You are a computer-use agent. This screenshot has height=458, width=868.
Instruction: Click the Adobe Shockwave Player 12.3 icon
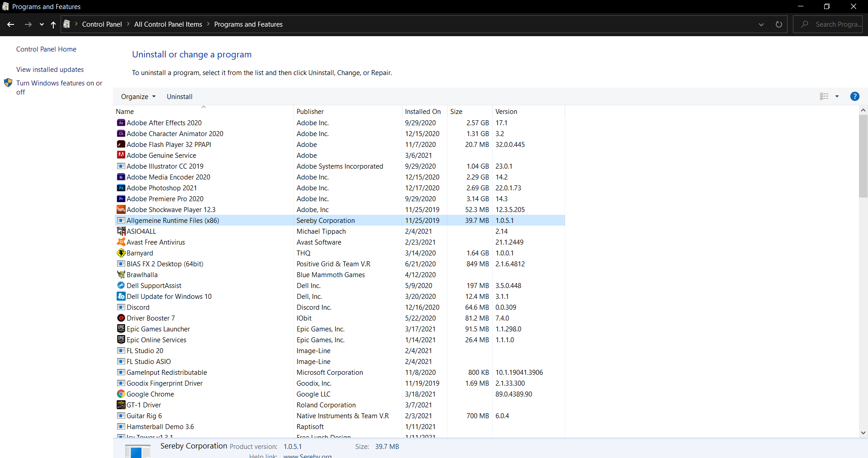(x=121, y=209)
